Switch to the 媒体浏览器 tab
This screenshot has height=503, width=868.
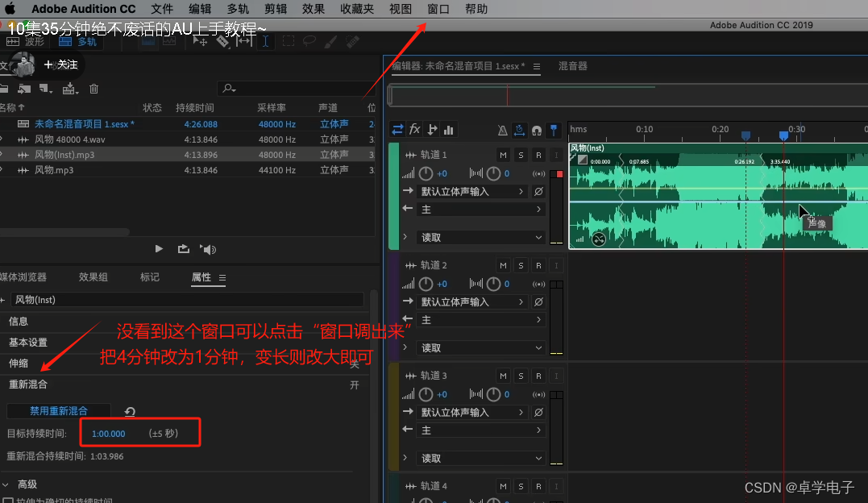pos(23,277)
